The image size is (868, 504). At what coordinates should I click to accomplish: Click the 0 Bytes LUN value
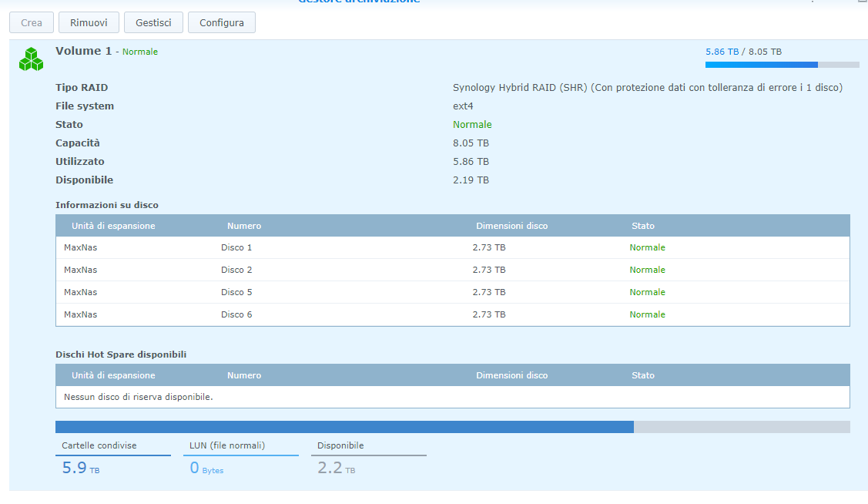tap(206, 468)
